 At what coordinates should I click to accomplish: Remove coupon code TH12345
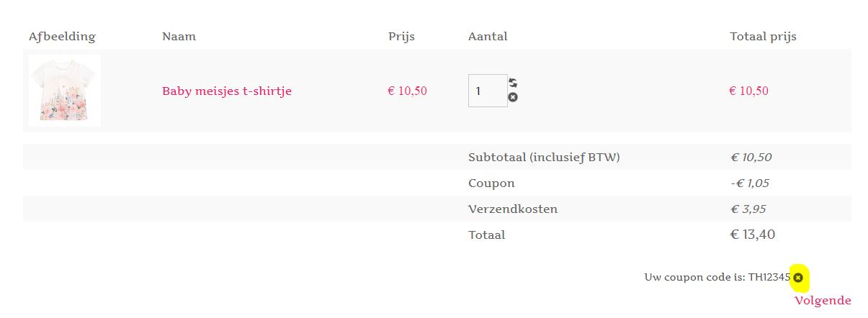(798, 278)
